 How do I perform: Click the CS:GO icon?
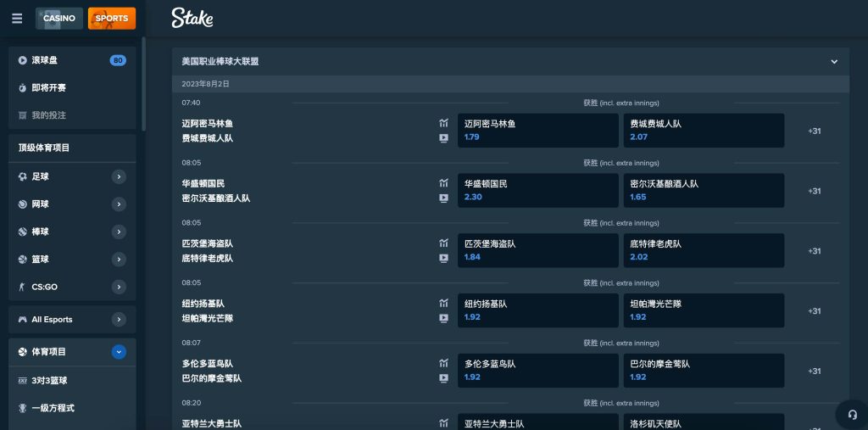[x=22, y=287]
